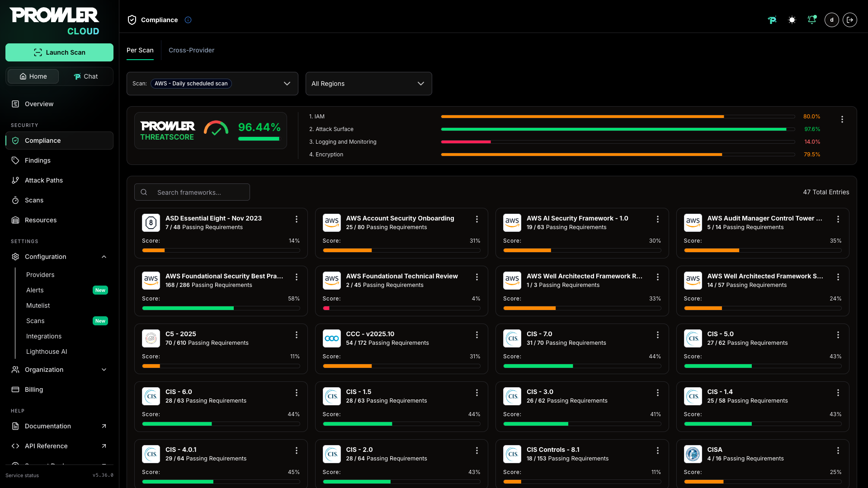The width and height of the screenshot is (868, 488).
Task: Collapse the Configuration section in sidebar
Action: [x=59, y=257]
